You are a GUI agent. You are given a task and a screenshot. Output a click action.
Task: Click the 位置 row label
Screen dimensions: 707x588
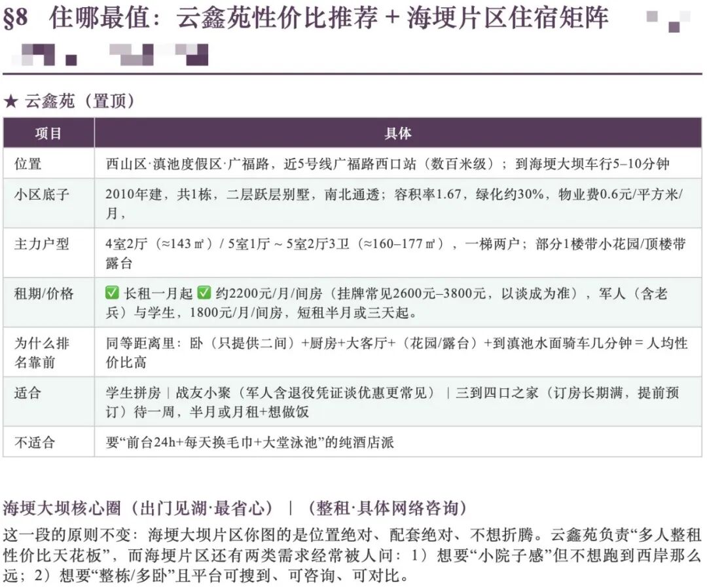pyautogui.click(x=28, y=164)
